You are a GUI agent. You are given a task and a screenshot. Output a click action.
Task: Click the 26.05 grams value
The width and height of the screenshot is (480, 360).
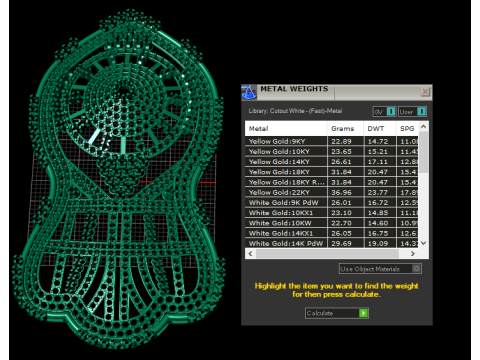pyautogui.click(x=341, y=233)
